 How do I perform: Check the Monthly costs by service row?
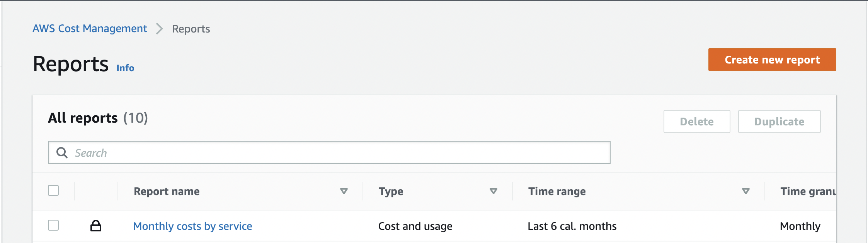(53, 225)
